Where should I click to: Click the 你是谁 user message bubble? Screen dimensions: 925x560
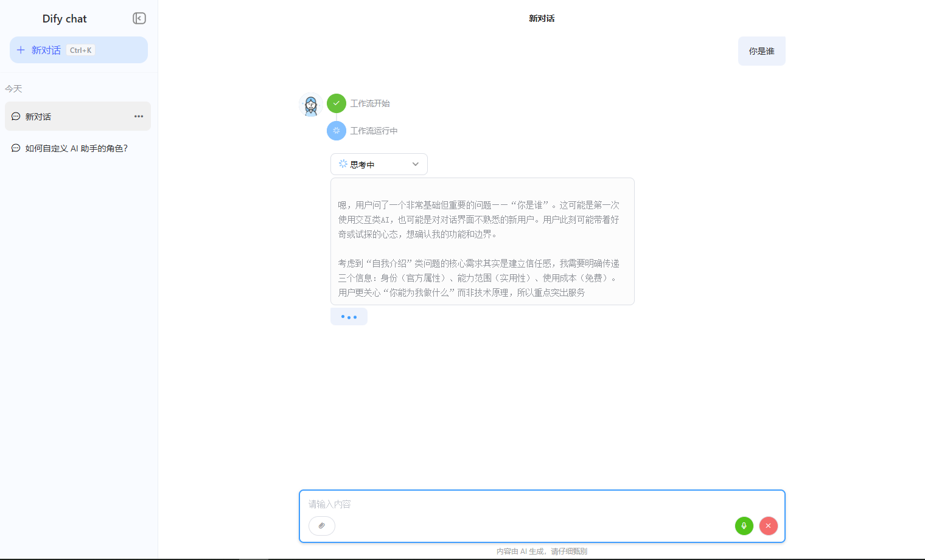(x=762, y=51)
